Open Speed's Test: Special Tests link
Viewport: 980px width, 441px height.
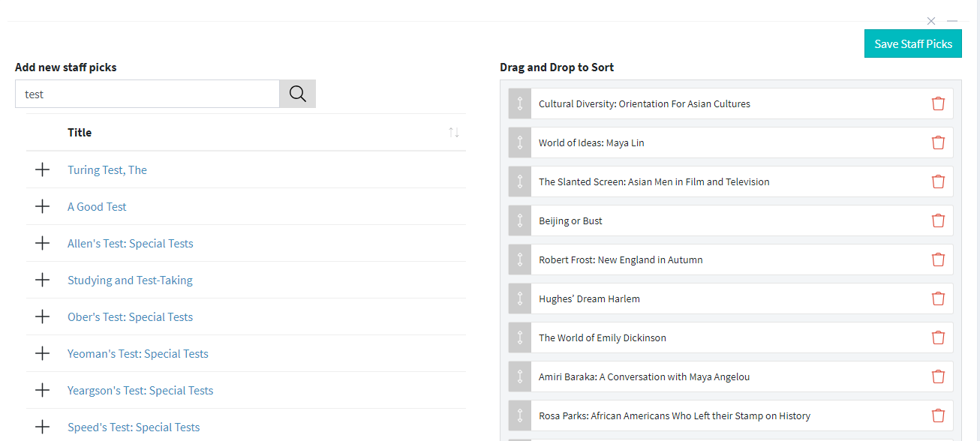click(134, 427)
